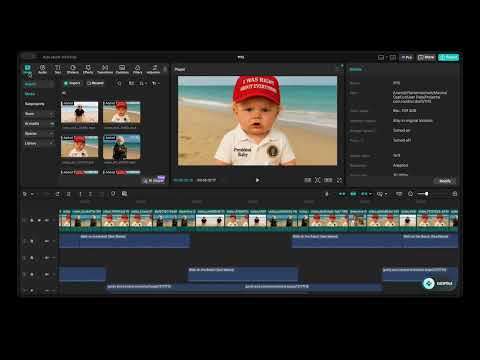Click the shield marker icon in the timeline toolbar

coord(113,194)
